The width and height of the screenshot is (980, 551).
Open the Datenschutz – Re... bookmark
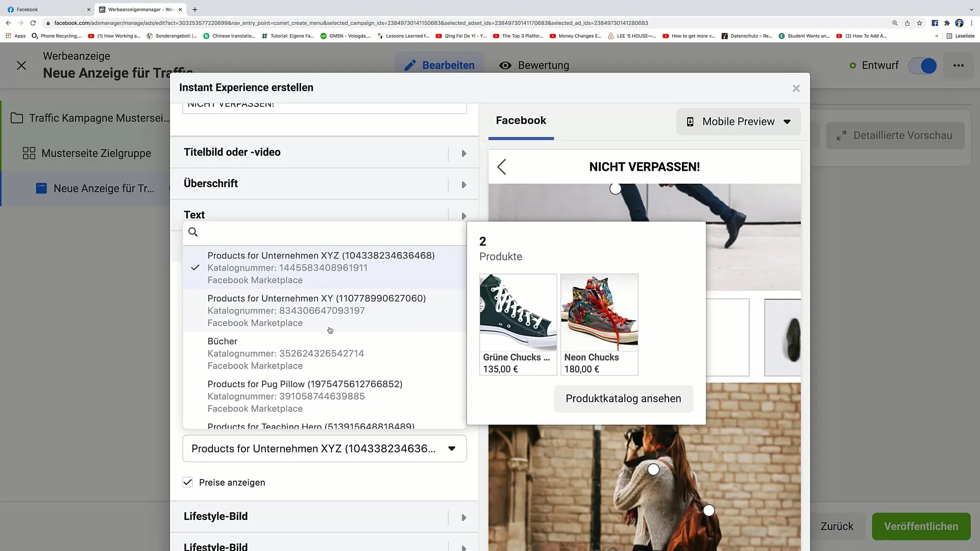point(747,36)
